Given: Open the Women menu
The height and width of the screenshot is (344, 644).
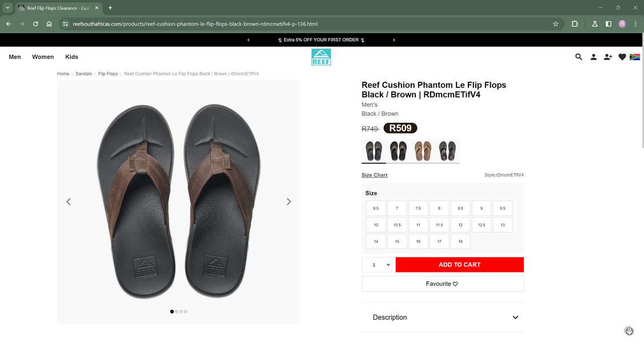Looking at the screenshot, I should tap(43, 57).
